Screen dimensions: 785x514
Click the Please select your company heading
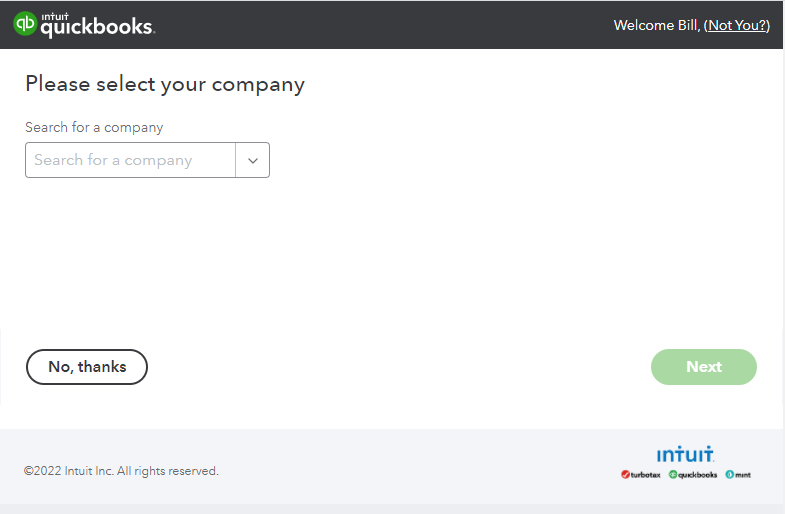[165, 84]
